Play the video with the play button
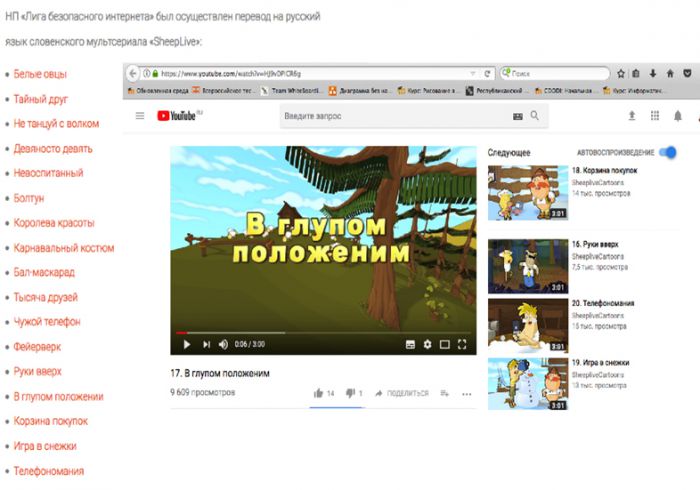Screen dimensions: 700x490 [187, 345]
